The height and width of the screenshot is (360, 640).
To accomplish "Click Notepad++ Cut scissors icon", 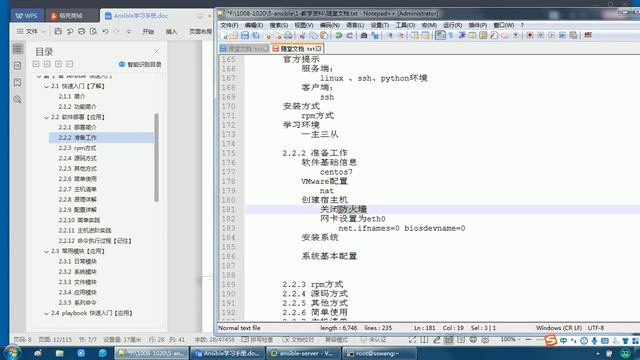I will click(302, 36).
